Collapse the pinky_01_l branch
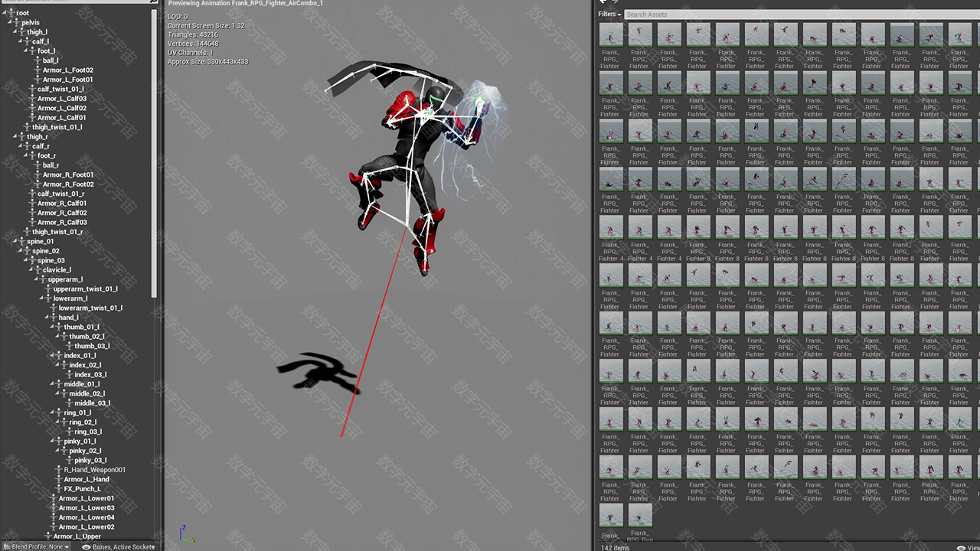Image resolution: width=980 pixels, height=551 pixels. click(54, 442)
